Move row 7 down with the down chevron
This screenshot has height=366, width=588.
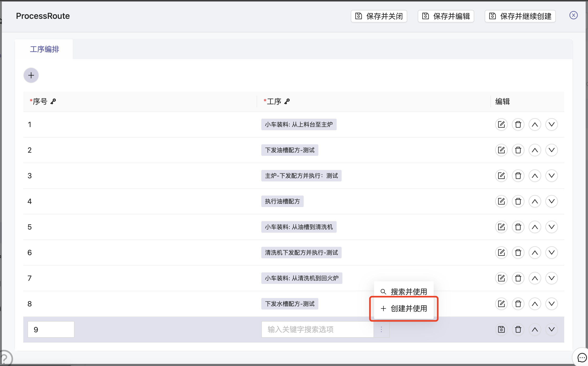551,278
